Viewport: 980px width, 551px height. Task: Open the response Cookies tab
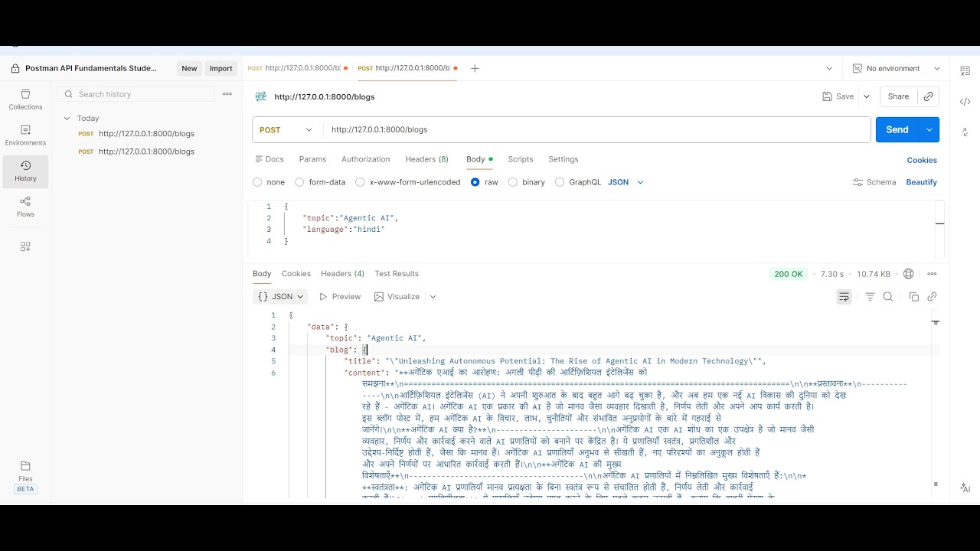pyautogui.click(x=296, y=273)
